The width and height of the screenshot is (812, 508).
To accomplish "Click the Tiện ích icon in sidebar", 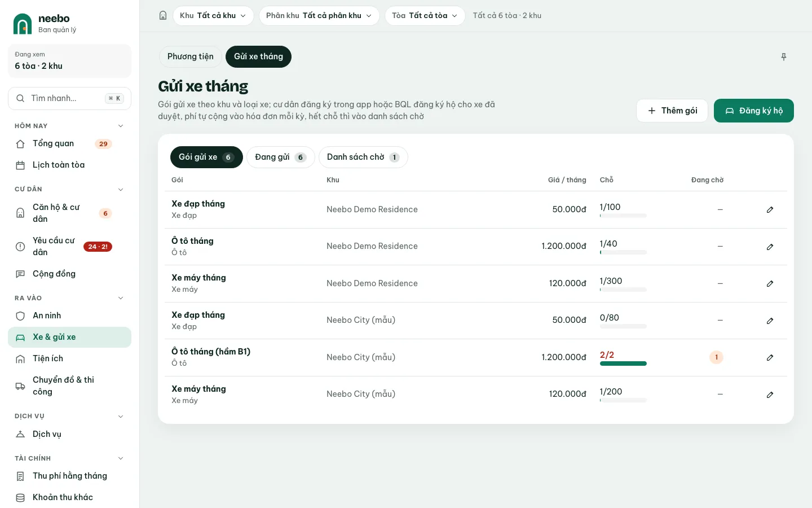I will point(20,359).
